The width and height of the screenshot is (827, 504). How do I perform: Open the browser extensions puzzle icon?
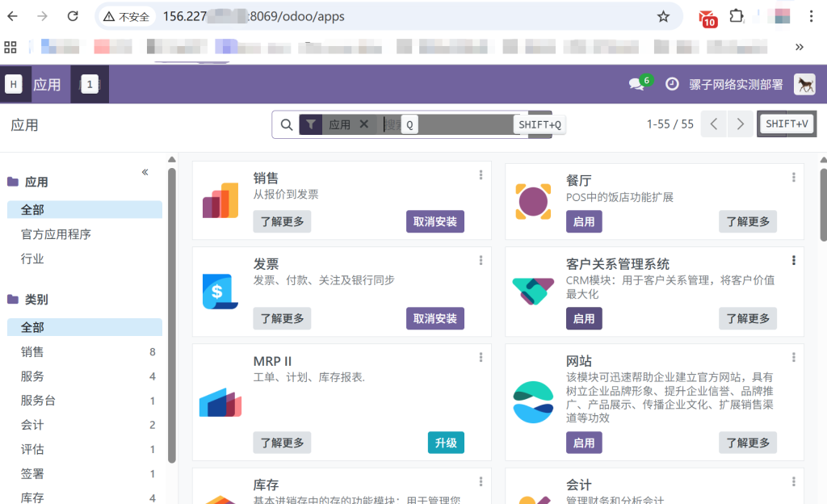coord(736,16)
